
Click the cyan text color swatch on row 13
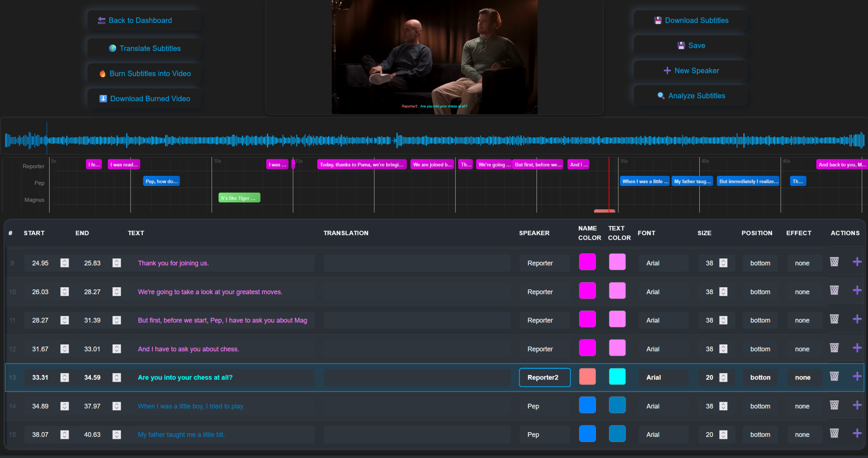point(617,376)
